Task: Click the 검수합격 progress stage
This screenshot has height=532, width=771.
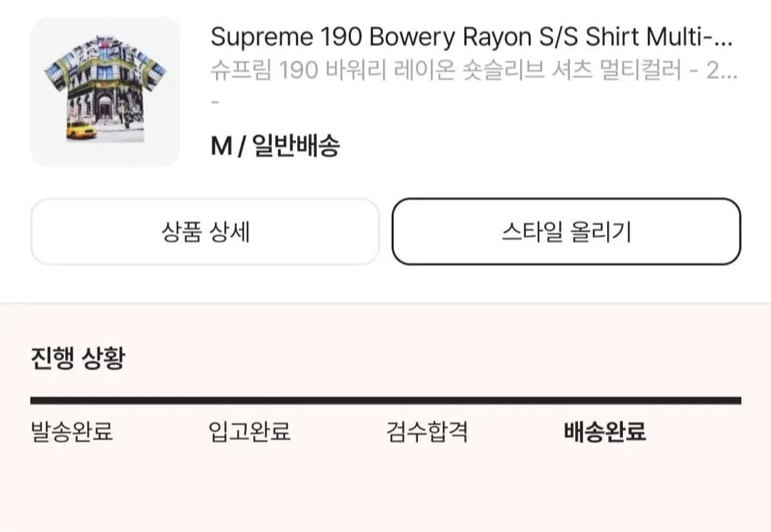Action: point(426,431)
